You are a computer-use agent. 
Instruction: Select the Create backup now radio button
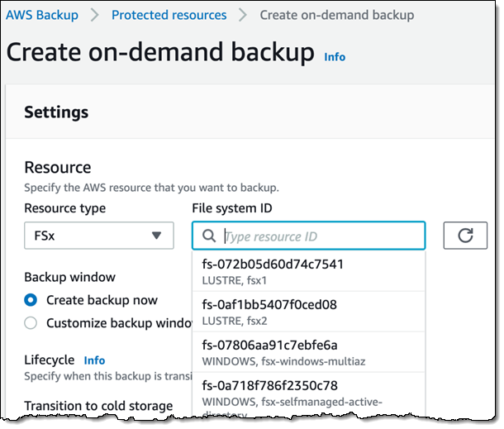(31, 300)
